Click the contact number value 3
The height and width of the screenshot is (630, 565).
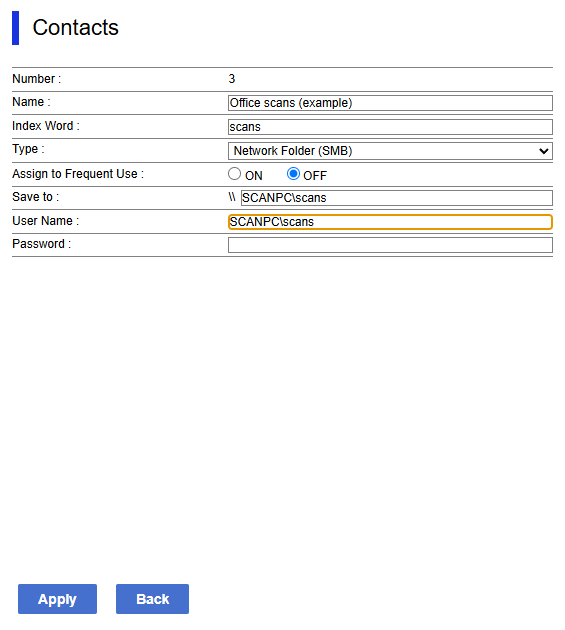point(232,79)
